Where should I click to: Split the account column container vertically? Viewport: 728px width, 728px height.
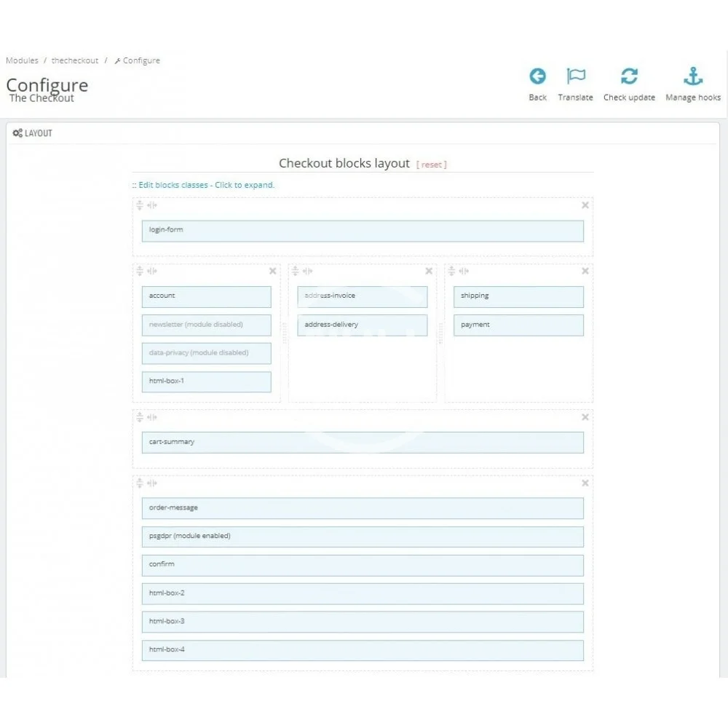click(152, 272)
